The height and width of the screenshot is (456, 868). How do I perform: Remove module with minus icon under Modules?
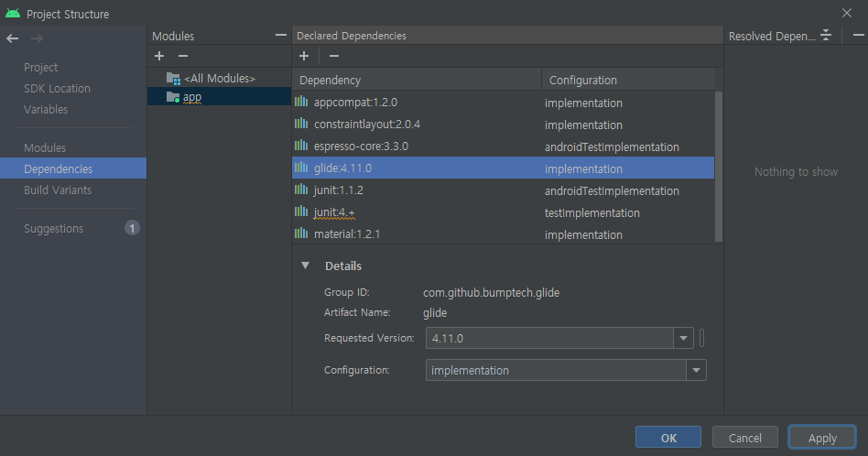183,56
